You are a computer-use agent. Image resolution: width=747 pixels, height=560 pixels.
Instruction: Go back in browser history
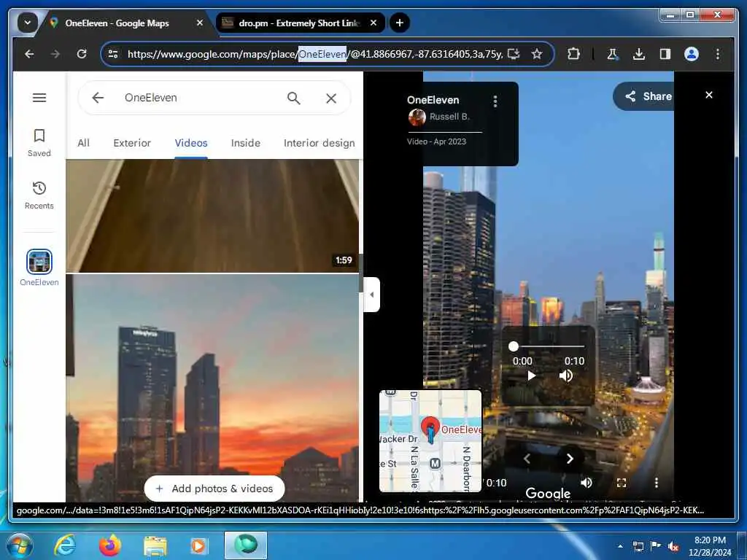[29, 54]
